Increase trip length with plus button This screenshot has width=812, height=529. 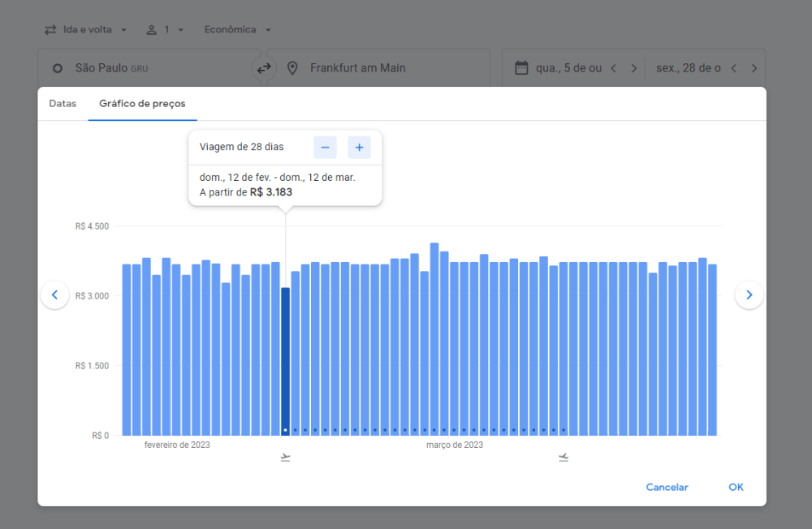coord(359,147)
